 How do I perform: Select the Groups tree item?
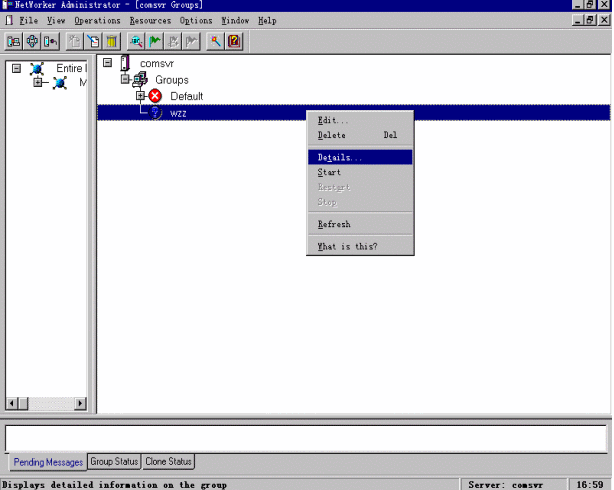(170, 80)
